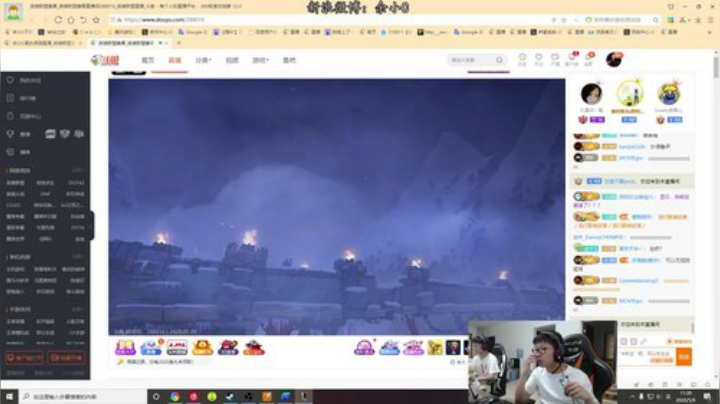Click the right red-outlined button at the sidebar bottom
Screen dimensions: 720x404
click(x=67, y=358)
